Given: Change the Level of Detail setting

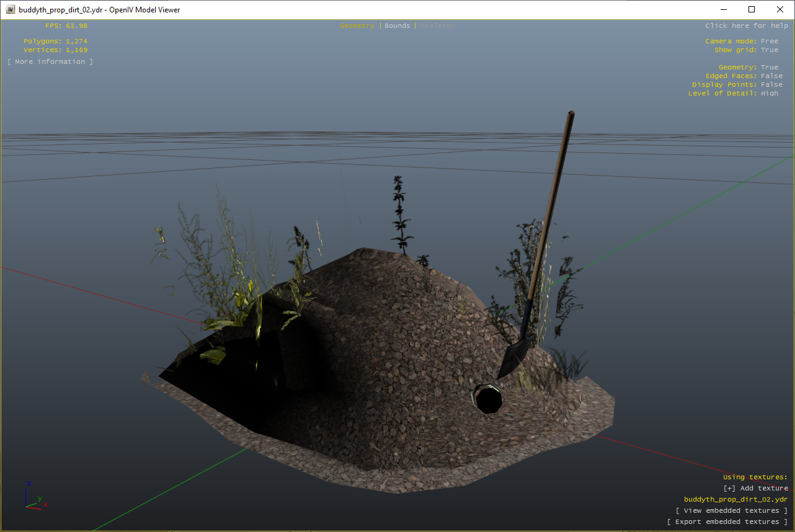Looking at the screenshot, I should 769,94.
